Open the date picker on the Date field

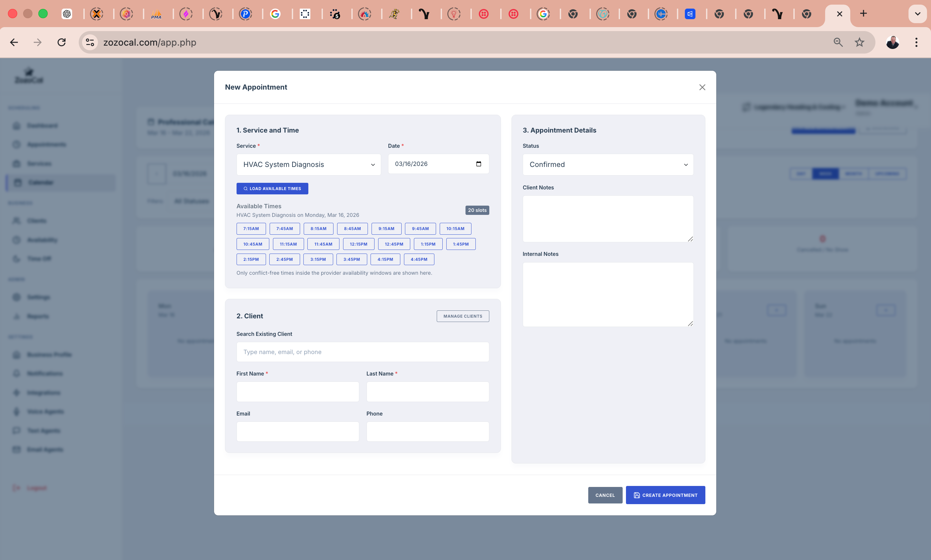pyautogui.click(x=478, y=164)
